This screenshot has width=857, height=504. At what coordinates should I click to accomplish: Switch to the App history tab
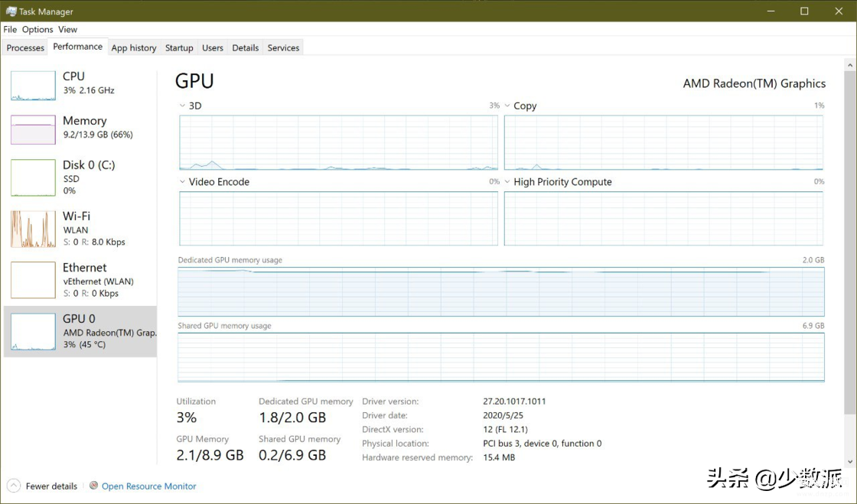pos(133,48)
